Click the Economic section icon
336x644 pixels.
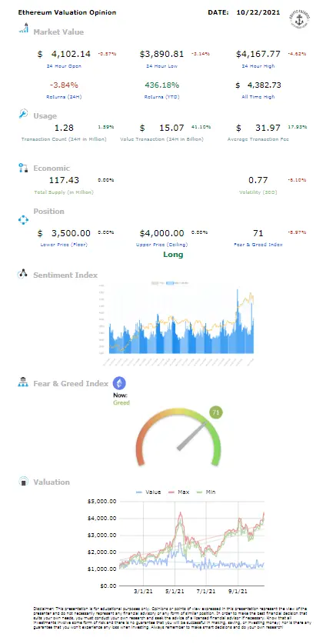[23, 168]
